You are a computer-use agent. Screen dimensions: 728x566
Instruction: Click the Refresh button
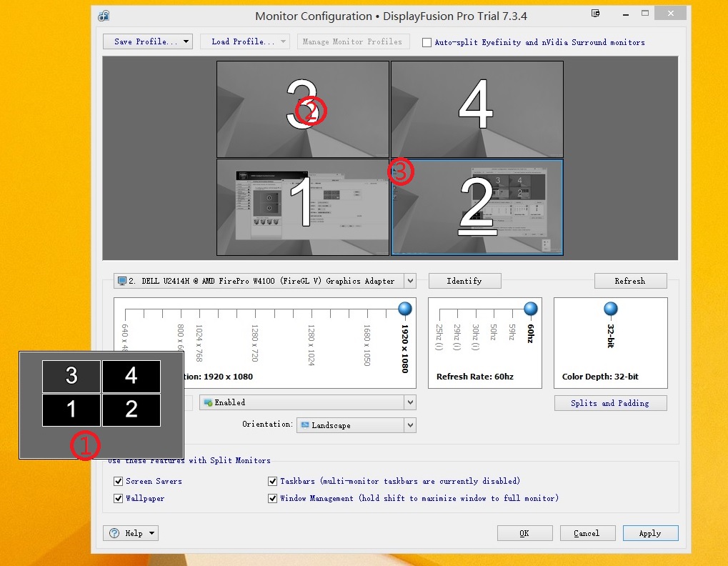click(630, 281)
